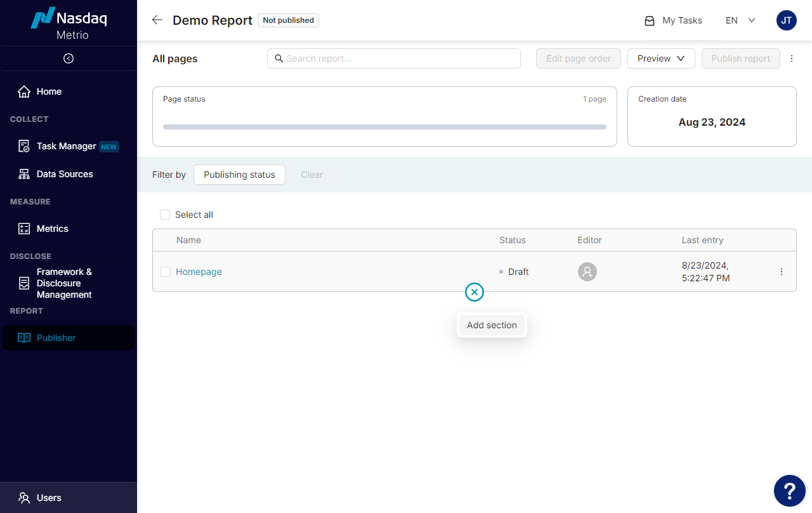Click the Demo Report title
Image resolution: width=812 pixels, height=513 pixels.
[213, 20]
